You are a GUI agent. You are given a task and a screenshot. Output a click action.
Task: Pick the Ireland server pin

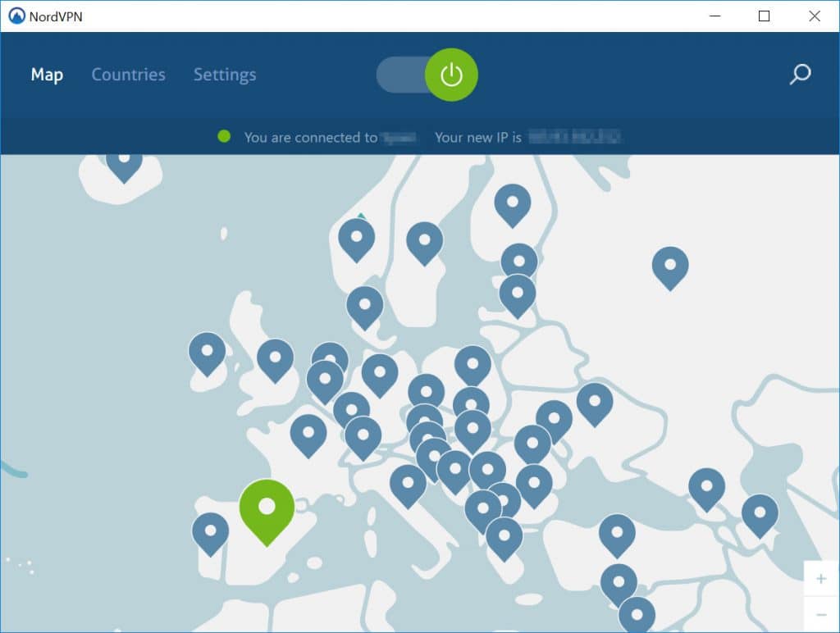207,349
